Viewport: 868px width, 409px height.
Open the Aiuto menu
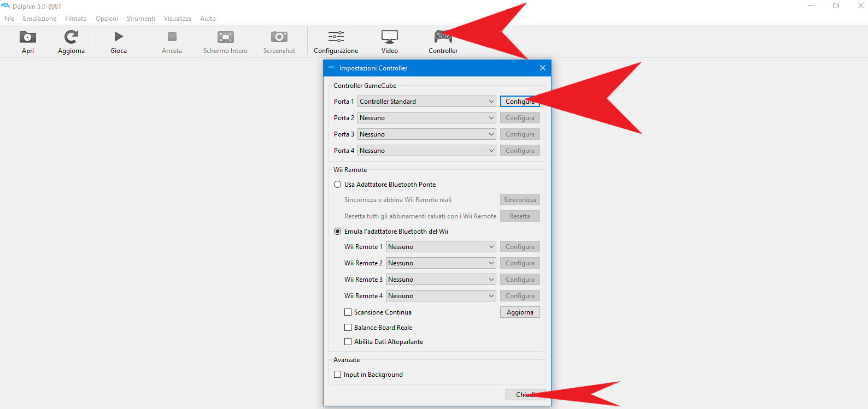click(x=208, y=19)
